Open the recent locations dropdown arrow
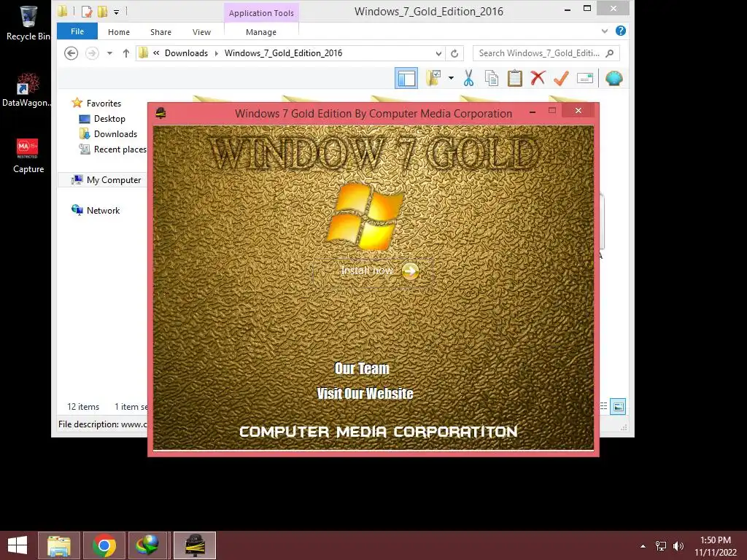The image size is (747, 560). (x=109, y=53)
